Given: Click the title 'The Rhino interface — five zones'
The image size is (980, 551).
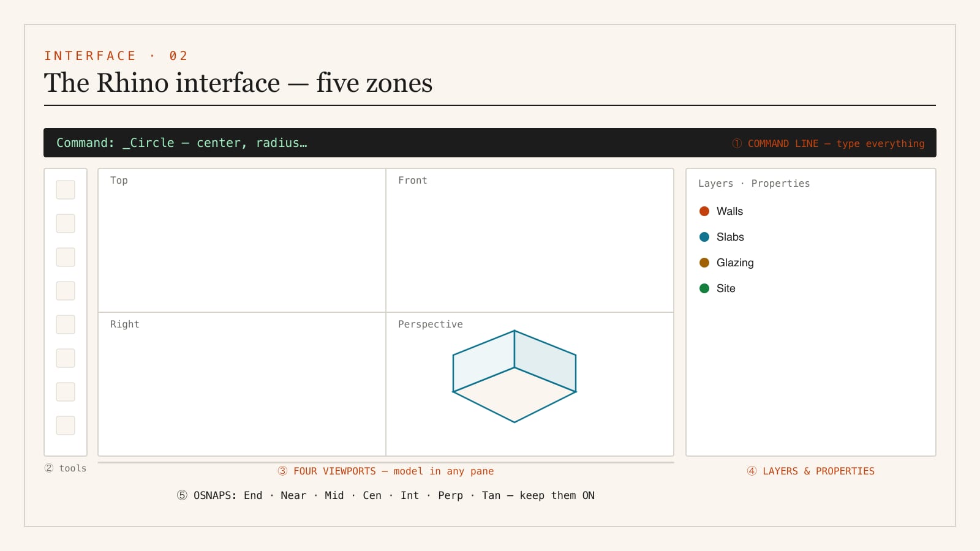Looking at the screenshot, I should pyautogui.click(x=238, y=83).
